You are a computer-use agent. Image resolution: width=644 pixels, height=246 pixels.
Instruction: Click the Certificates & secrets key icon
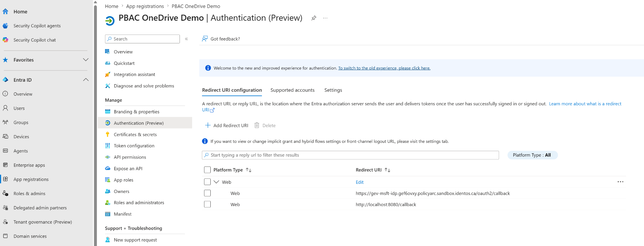pyautogui.click(x=108, y=134)
